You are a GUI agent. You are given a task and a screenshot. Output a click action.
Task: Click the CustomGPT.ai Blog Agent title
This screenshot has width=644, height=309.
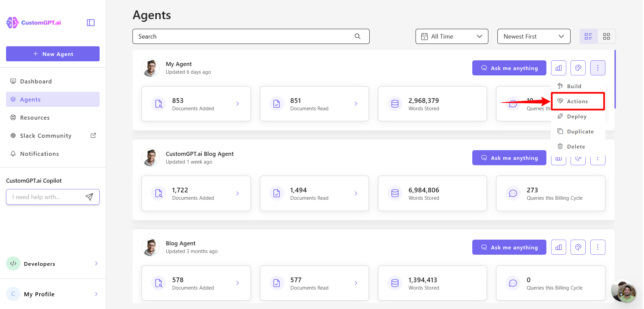pyautogui.click(x=200, y=154)
